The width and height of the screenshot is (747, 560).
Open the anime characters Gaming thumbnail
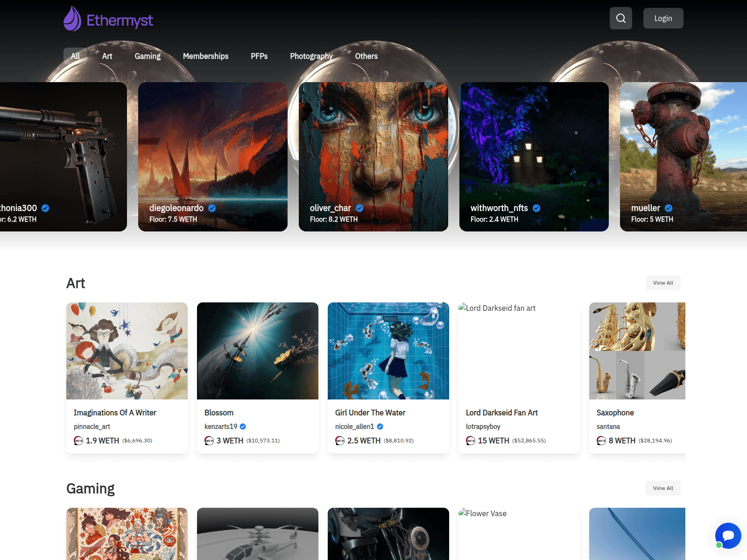(x=127, y=534)
